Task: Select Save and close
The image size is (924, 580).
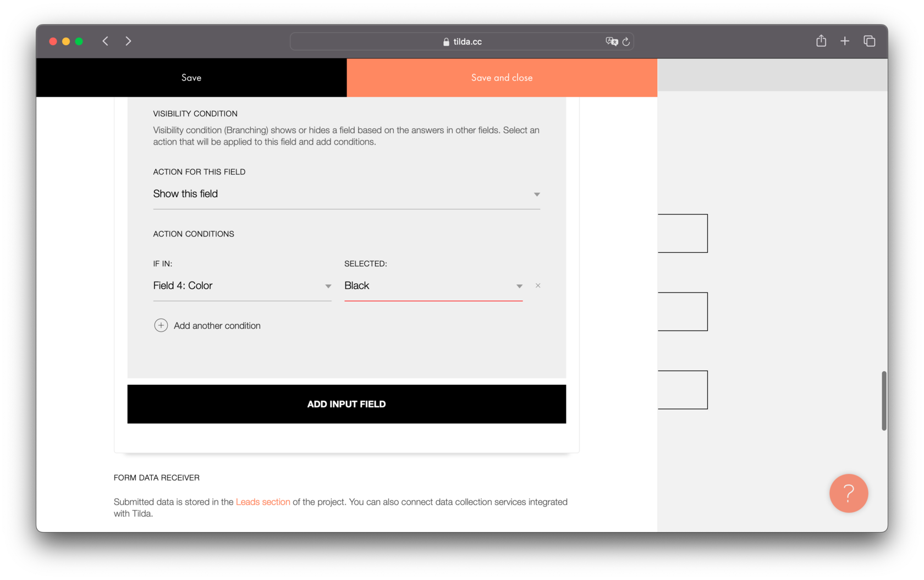Action: pyautogui.click(x=502, y=78)
